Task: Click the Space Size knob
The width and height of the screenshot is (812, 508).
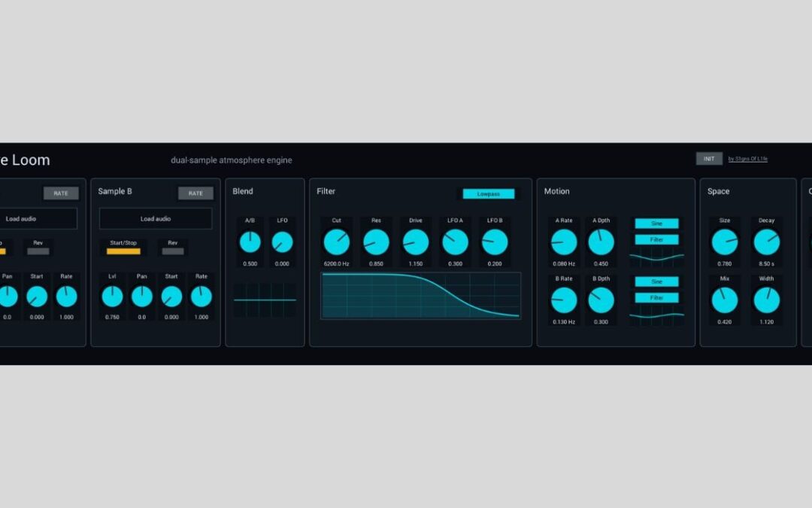Action: 725,242
